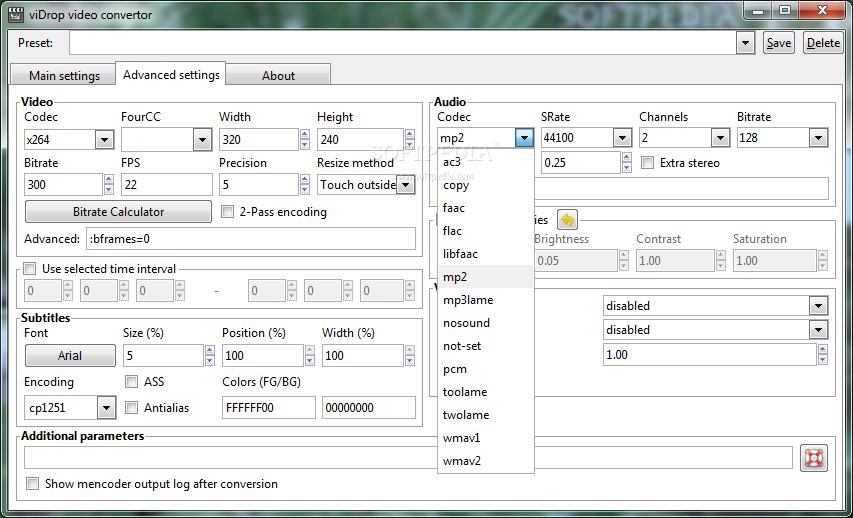Pick not-set codec option
This screenshot has height=518, width=853.
click(x=485, y=346)
